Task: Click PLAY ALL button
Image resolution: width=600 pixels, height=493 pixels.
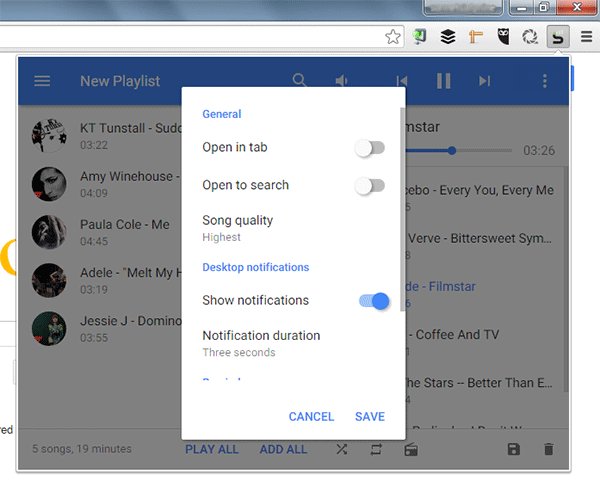Action: click(x=212, y=449)
